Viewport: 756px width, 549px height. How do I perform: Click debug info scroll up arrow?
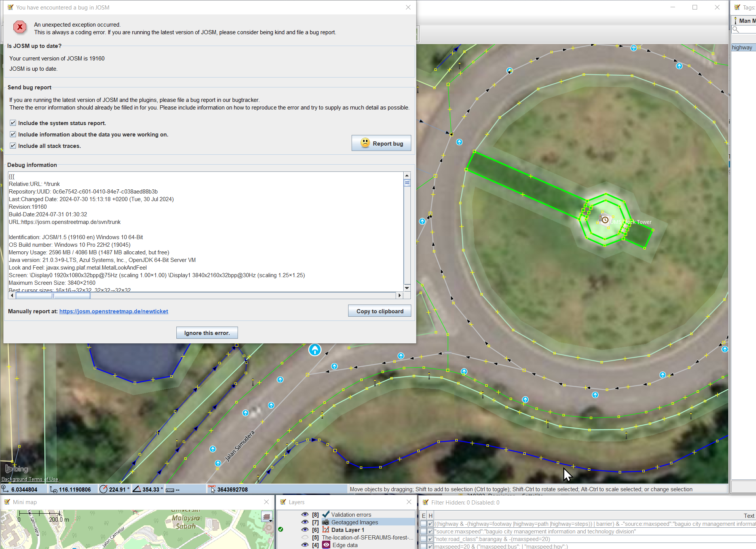coord(407,175)
